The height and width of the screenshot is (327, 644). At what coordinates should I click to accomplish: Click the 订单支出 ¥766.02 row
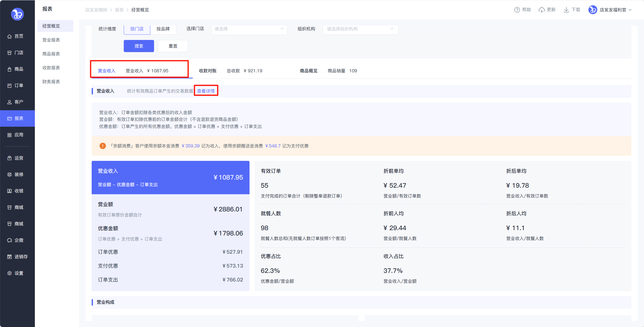pyautogui.click(x=170, y=280)
